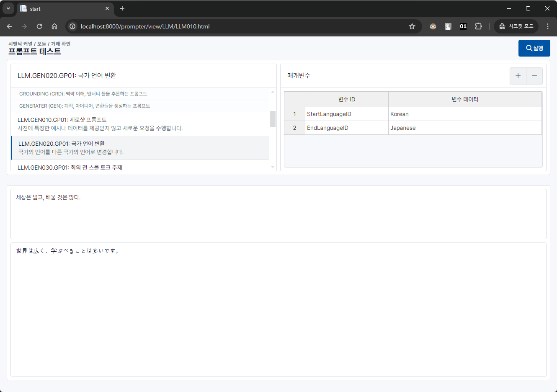View site information icon
Viewport: 557px width, 392px height.
tap(72, 26)
